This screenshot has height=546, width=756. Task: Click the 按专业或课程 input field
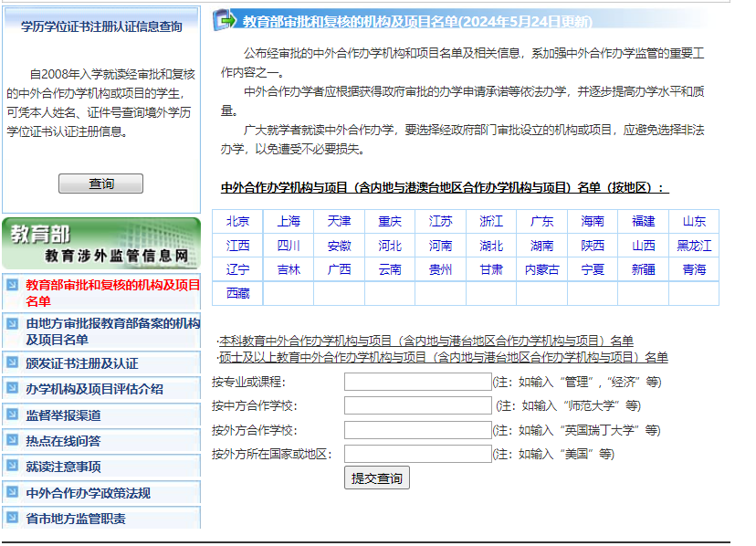417,382
